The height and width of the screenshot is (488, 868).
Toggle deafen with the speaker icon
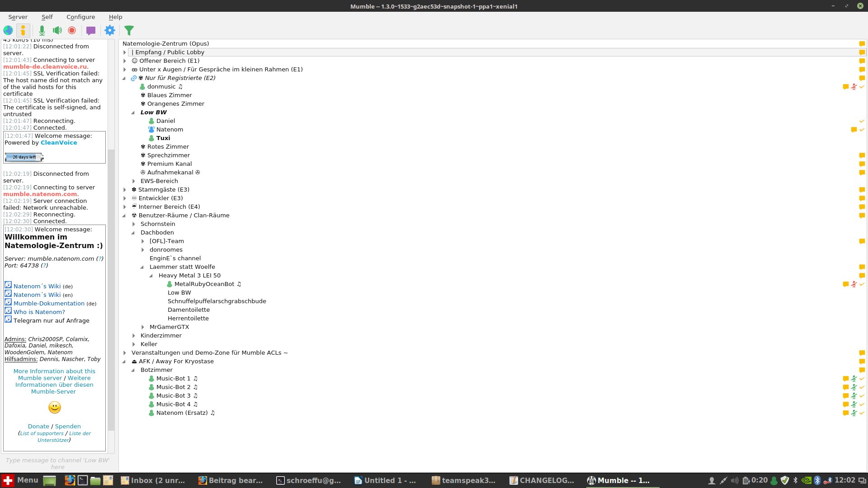click(57, 30)
